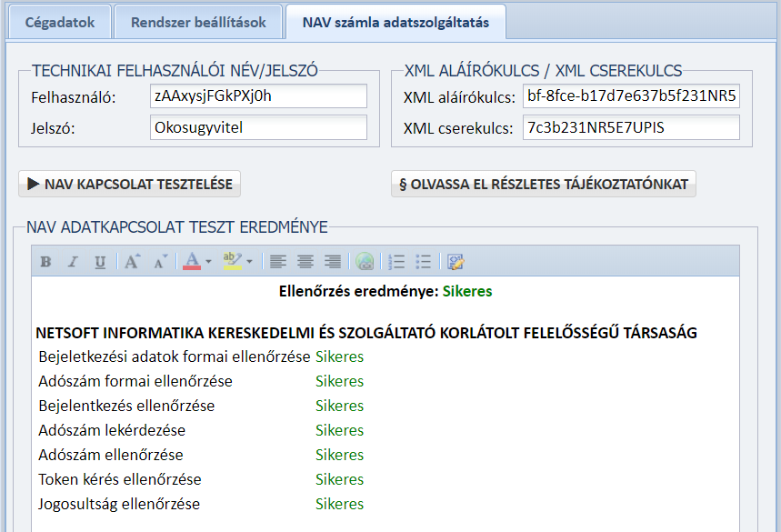Screen dimensions: 781x532
Task: Toggle bold formatting in the editor
Action: pos(45,262)
